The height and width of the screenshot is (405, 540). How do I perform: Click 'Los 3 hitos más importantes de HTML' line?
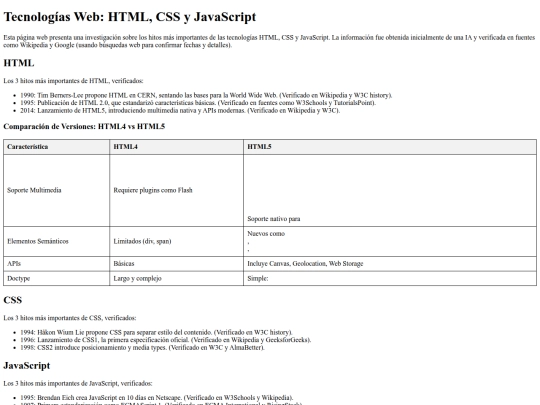pos(73,81)
